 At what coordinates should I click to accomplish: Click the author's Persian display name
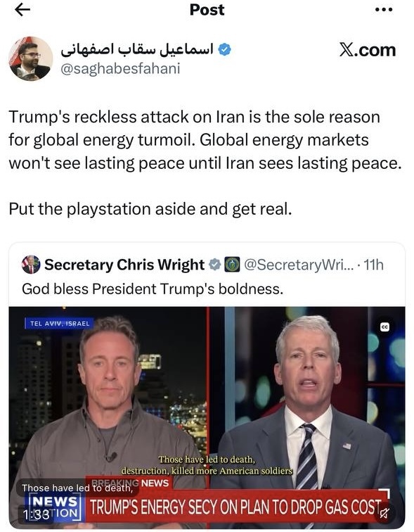tap(137, 49)
